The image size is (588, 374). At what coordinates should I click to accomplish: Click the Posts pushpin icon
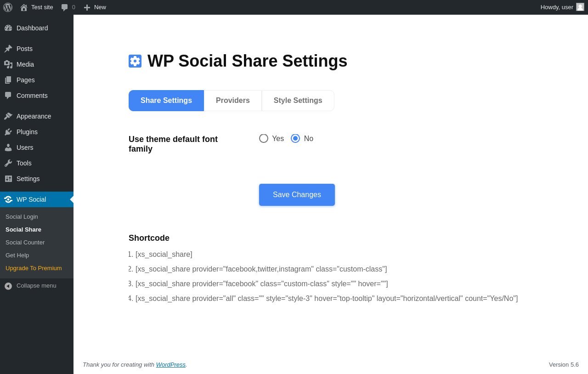tap(8, 49)
